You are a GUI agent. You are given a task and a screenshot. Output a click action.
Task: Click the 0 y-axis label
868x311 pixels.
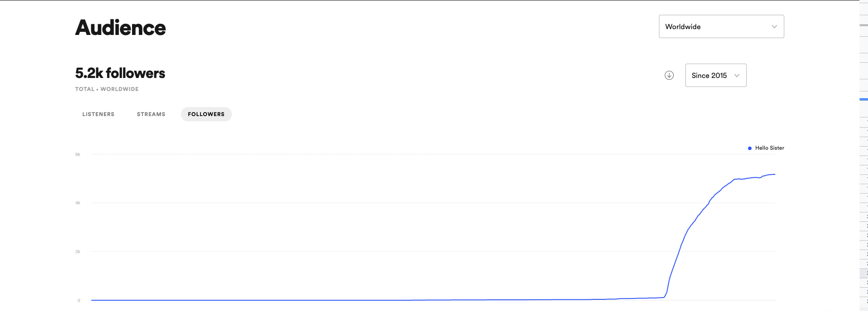coord(79,301)
